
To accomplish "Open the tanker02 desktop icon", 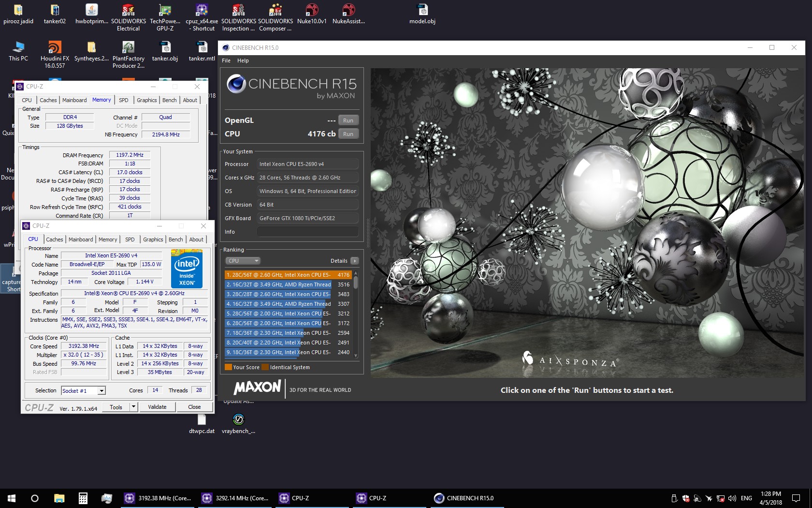I will [x=55, y=14].
